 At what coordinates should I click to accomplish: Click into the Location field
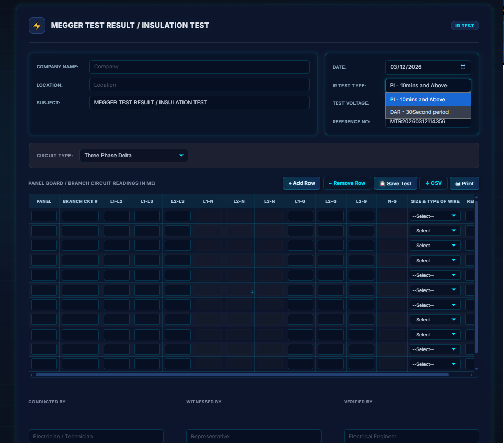coord(199,85)
